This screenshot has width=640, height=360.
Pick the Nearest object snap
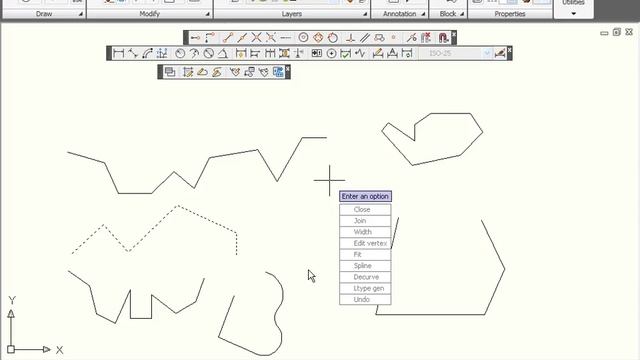pos(411,38)
